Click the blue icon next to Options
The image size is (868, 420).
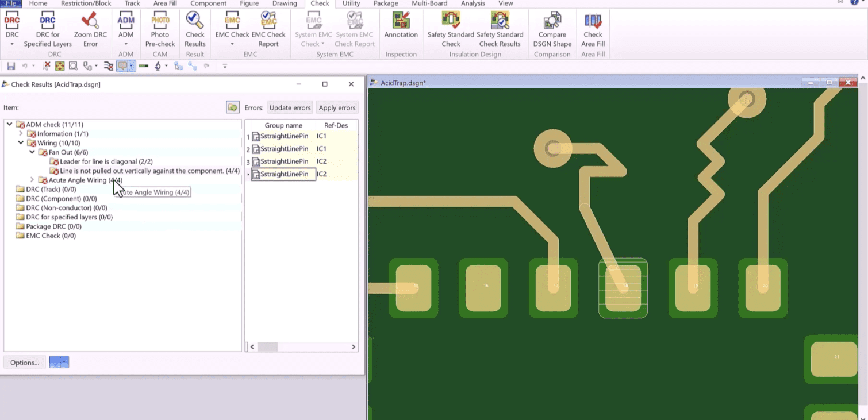click(x=59, y=362)
